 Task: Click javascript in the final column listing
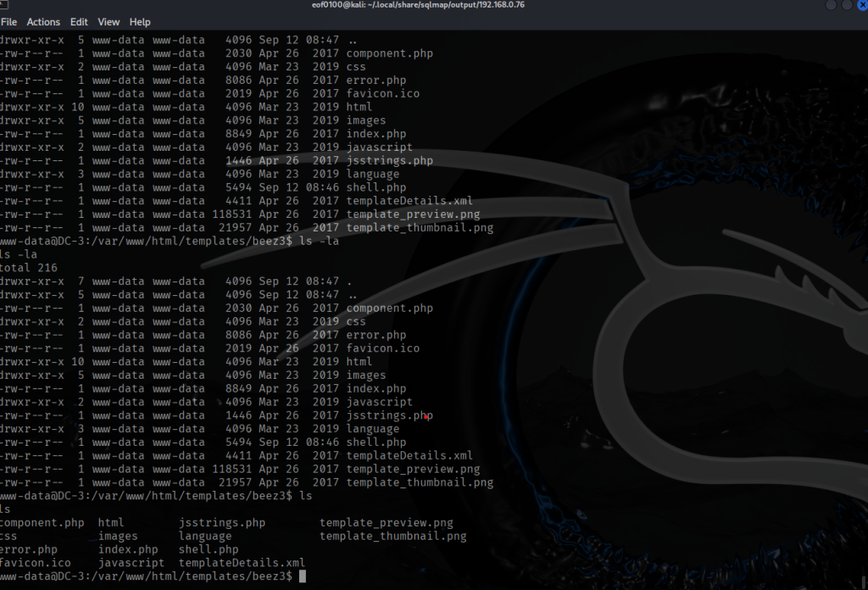[x=131, y=563]
